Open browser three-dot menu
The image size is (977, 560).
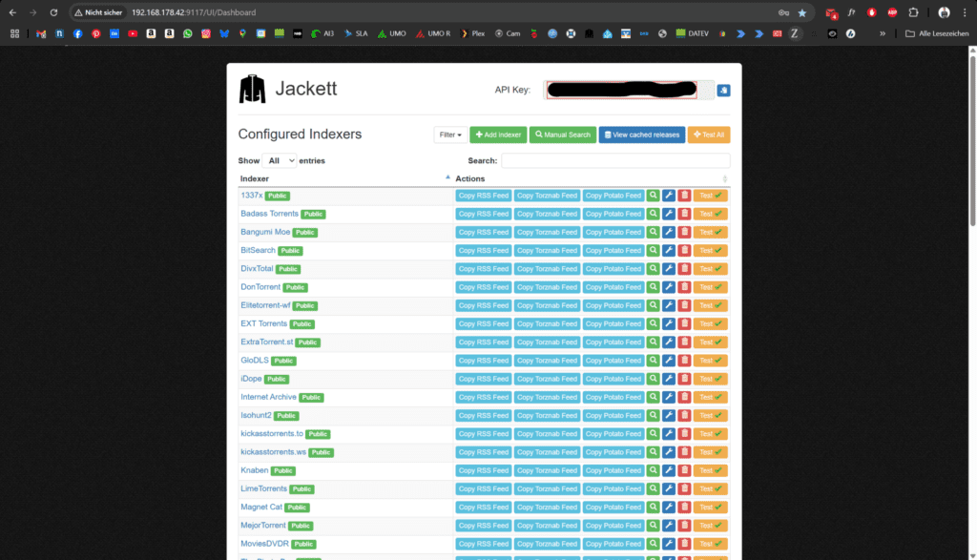[x=965, y=12]
